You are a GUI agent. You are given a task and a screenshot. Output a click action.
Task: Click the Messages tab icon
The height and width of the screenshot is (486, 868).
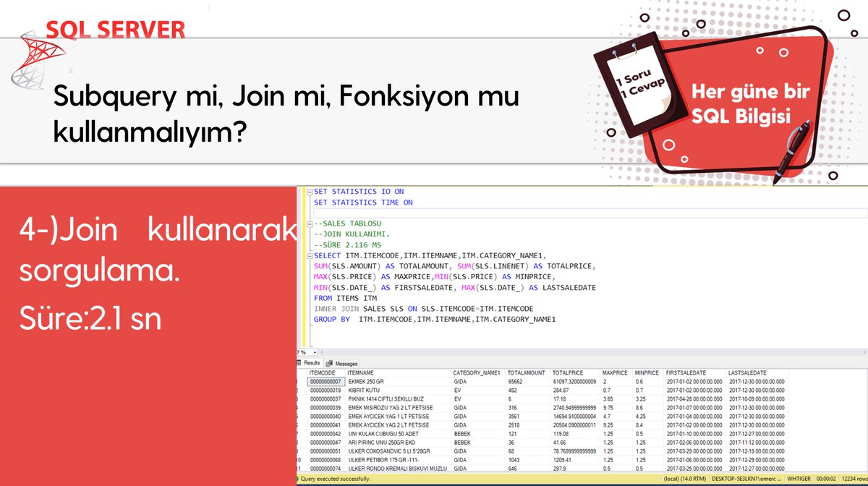click(x=328, y=363)
